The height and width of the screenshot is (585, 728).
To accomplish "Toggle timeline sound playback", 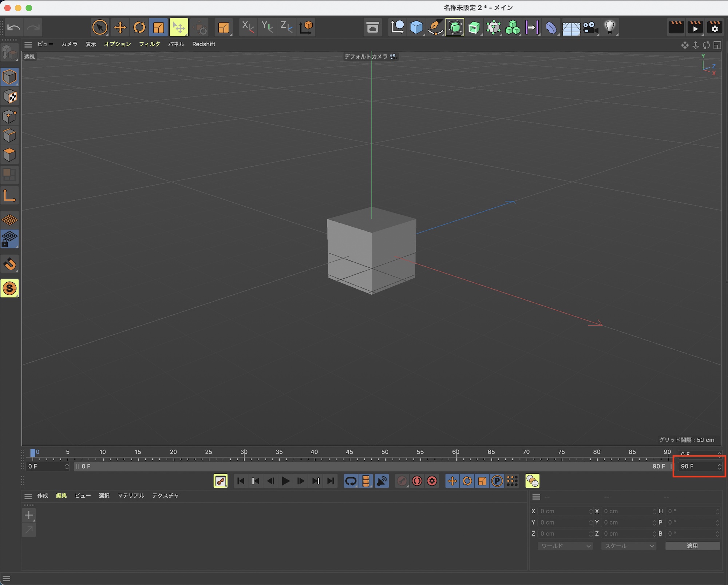I will [x=381, y=481].
